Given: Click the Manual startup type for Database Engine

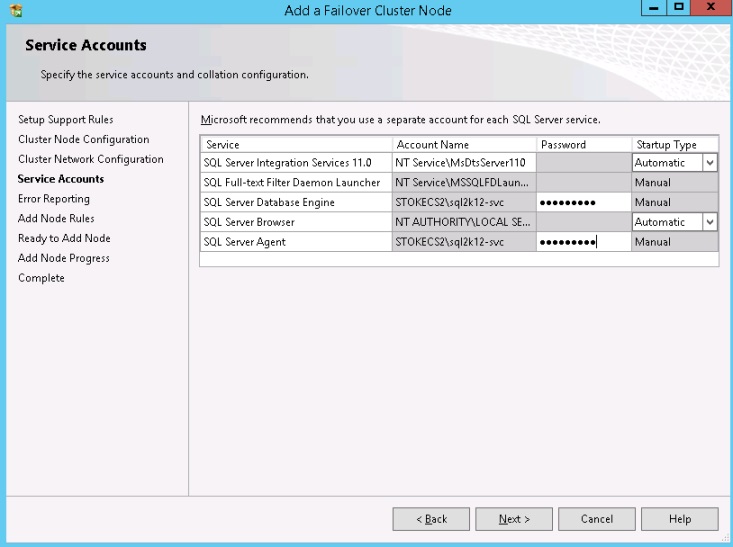Looking at the screenshot, I should click(675, 202).
